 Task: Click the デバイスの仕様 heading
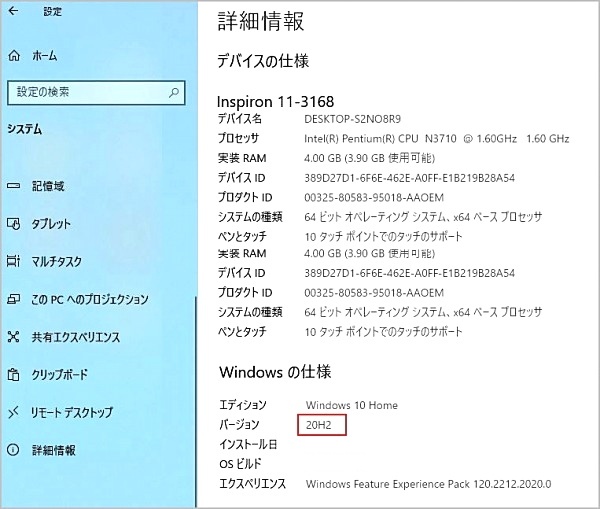tap(263, 61)
